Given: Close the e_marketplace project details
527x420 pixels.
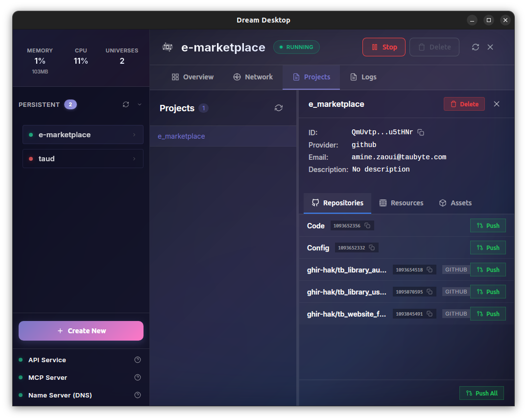Looking at the screenshot, I should 497,104.
